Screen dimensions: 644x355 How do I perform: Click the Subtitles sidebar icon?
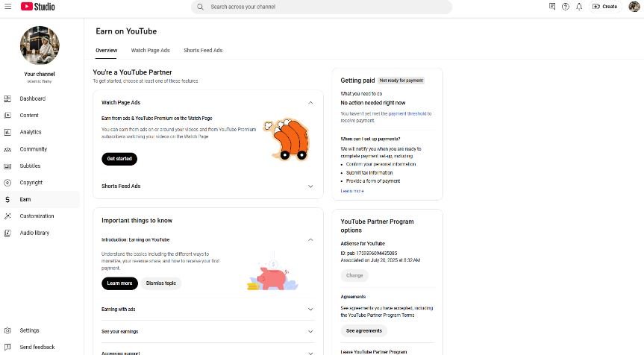click(7, 166)
